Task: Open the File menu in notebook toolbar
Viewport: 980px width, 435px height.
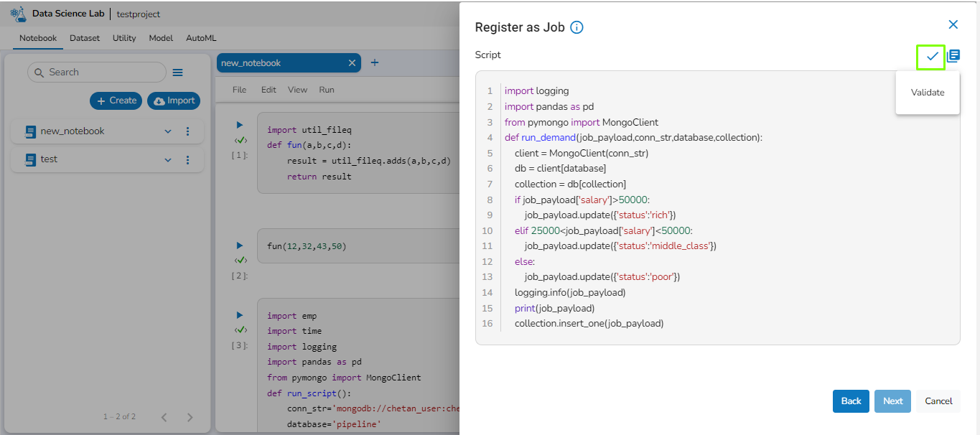Action: tap(239, 90)
